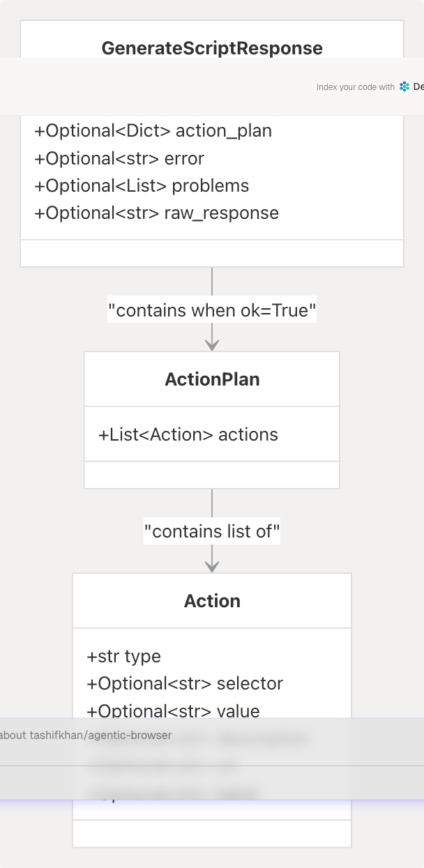Click the "+str type" attribute
The height and width of the screenshot is (868, 424).
pos(123,657)
